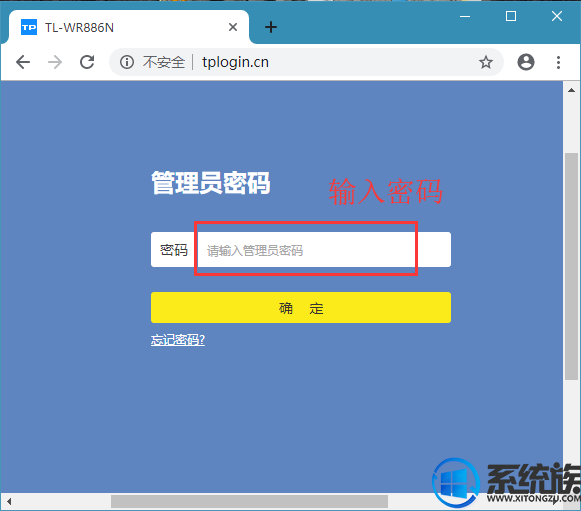Screen dimensions: 581x511
Task: Open a new tab with plus icon
Action: [271, 27]
